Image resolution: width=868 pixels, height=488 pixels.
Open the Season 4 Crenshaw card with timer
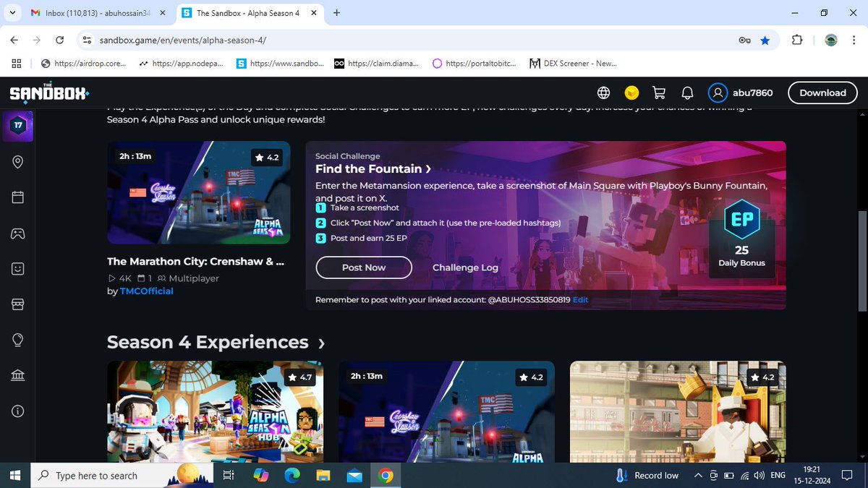[446, 411]
